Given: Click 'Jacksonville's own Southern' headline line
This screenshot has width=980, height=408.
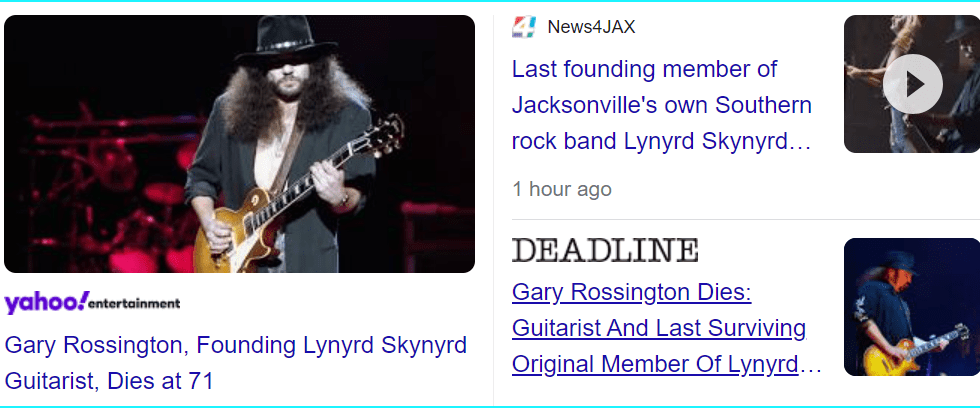Looking at the screenshot, I should point(662,105).
